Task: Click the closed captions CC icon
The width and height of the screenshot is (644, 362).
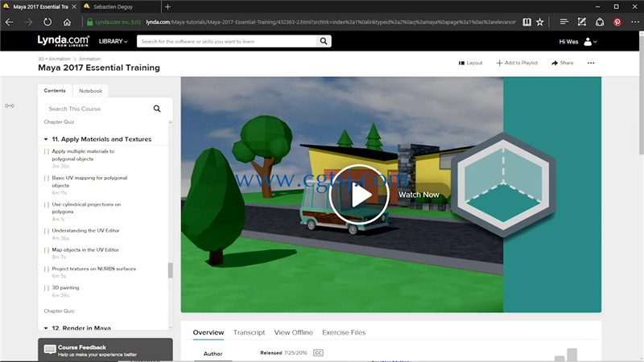Action: pyautogui.click(x=318, y=352)
